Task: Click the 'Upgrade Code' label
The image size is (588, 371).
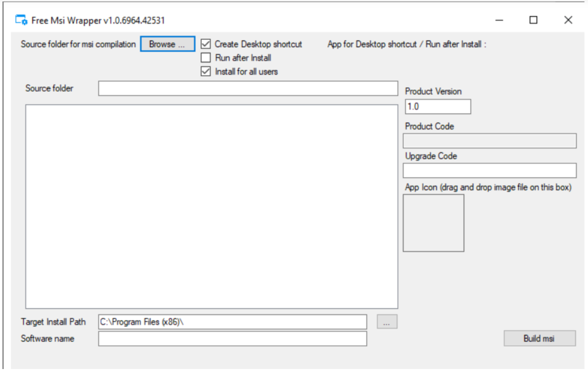Action: click(x=431, y=156)
